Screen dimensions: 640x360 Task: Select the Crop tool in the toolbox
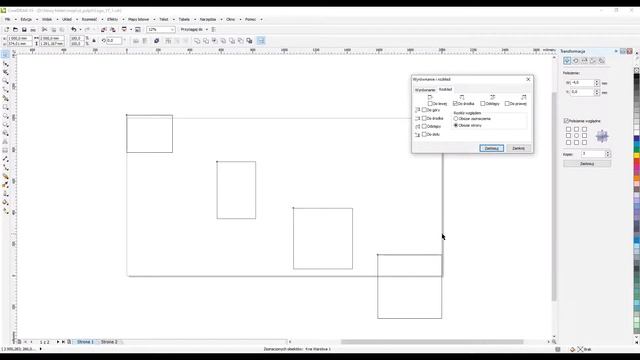click(x=5, y=72)
